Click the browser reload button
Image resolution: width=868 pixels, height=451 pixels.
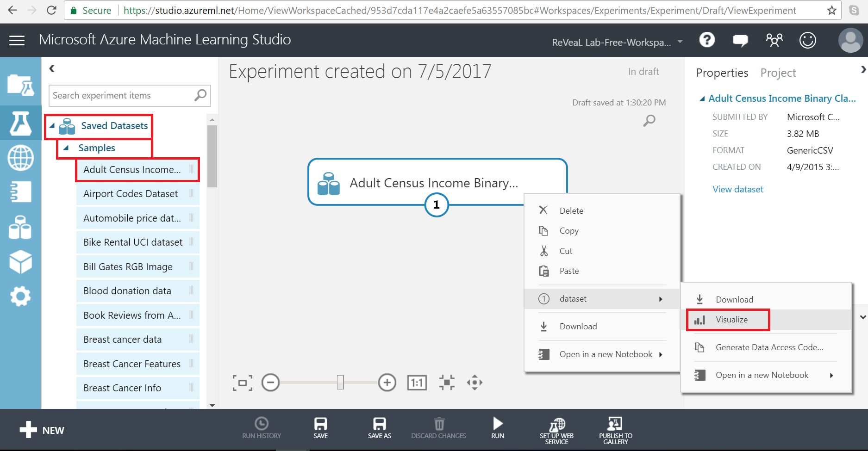click(52, 10)
